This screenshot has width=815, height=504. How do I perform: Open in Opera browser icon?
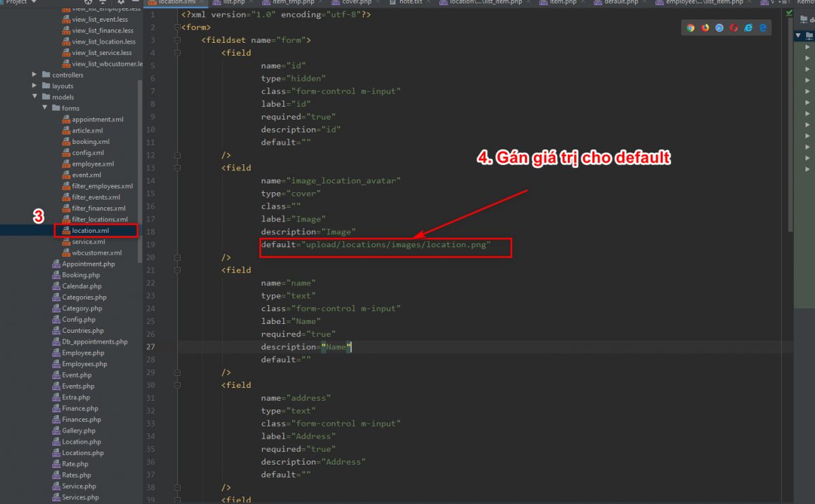(x=733, y=28)
